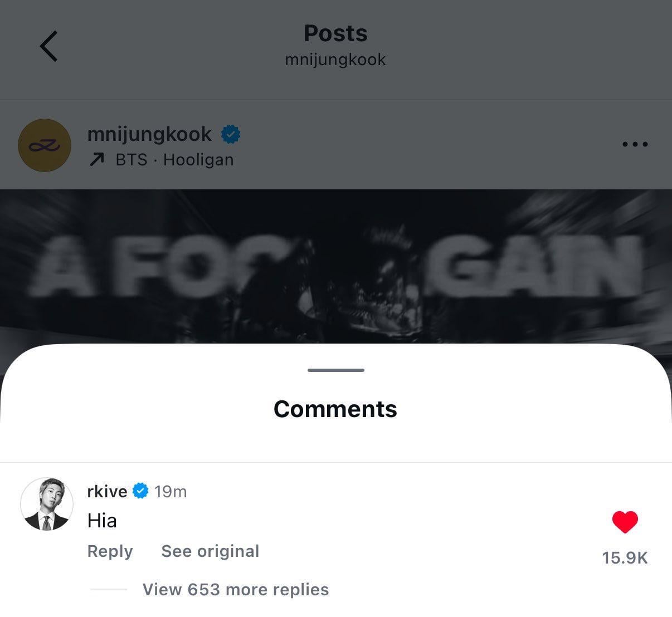The height and width of the screenshot is (617, 672).
Task: Tap the rkive username
Action: tap(107, 491)
